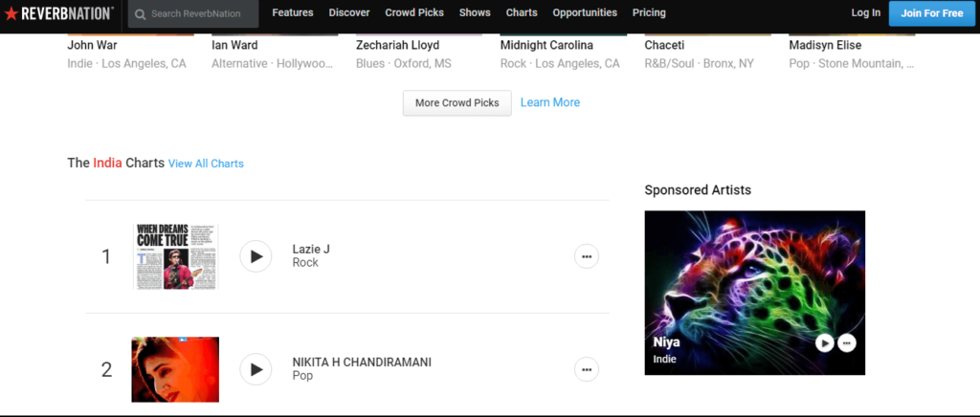The image size is (980, 417).
Task: Go to Crowd Picks page
Action: 414,12
